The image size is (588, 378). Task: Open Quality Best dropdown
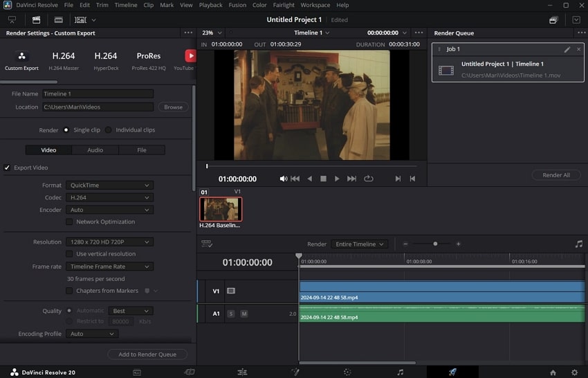point(131,311)
